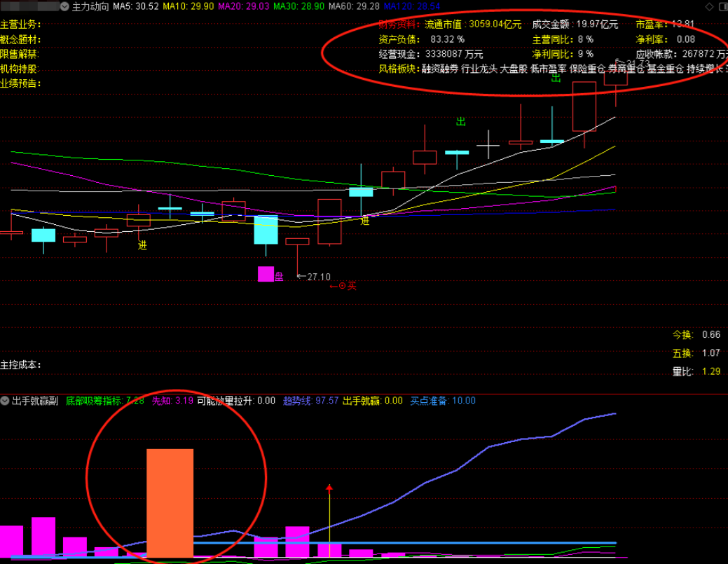This screenshot has height=564, width=728.
Task: Click the 今换 0.66 reading
Action: (696, 334)
